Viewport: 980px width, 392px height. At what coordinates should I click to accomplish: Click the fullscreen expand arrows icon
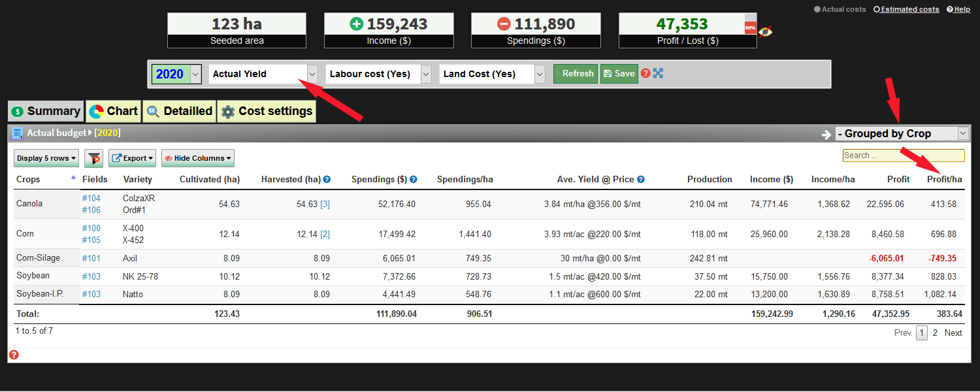pyautogui.click(x=658, y=73)
